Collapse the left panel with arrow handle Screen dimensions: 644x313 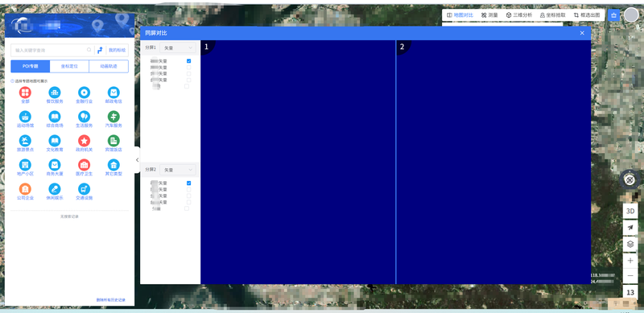(x=137, y=160)
